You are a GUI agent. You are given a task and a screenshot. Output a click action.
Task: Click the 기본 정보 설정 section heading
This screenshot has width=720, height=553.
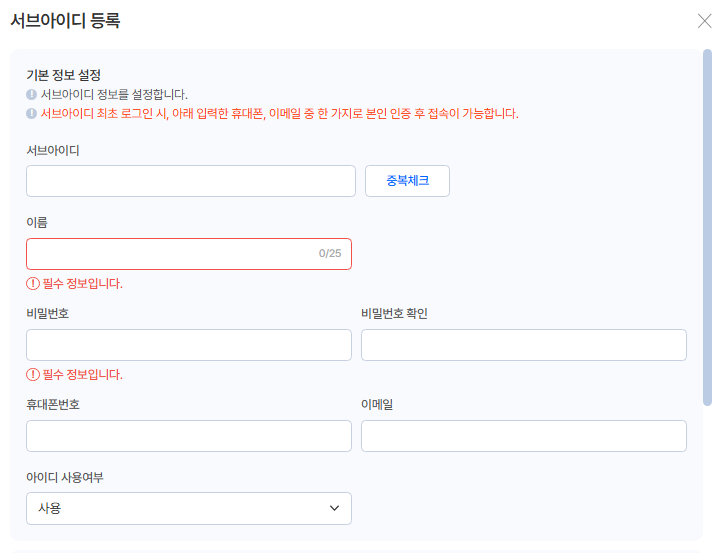[x=64, y=75]
